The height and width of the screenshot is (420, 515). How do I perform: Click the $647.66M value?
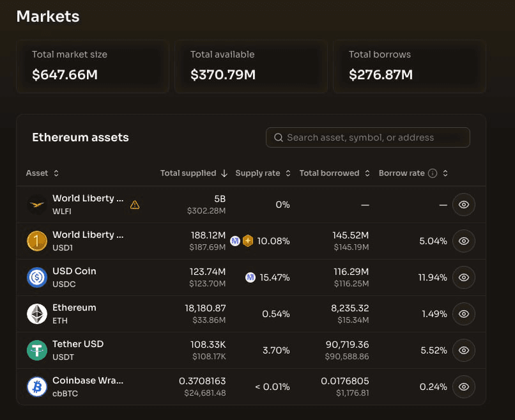point(65,75)
